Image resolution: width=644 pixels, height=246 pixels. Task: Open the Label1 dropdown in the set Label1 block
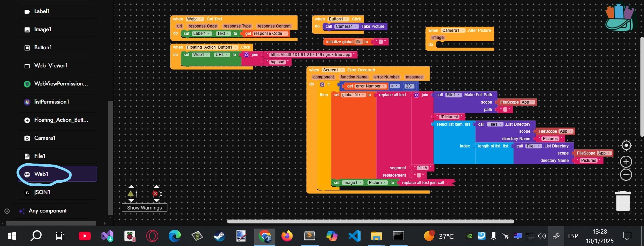point(202,34)
